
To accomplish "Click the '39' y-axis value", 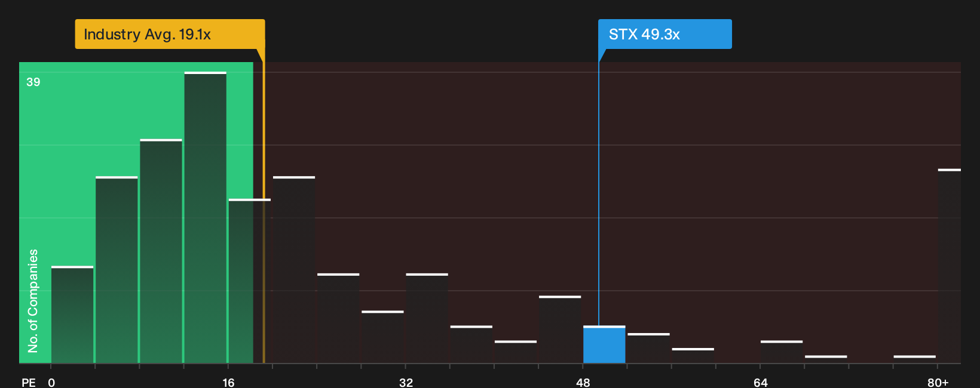I will (33, 82).
